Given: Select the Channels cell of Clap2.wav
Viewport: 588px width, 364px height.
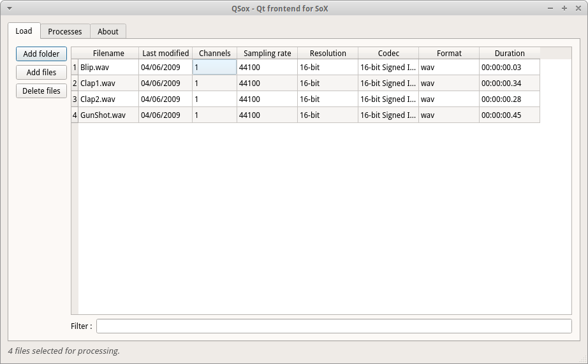Looking at the screenshot, I should coord(214,99).
